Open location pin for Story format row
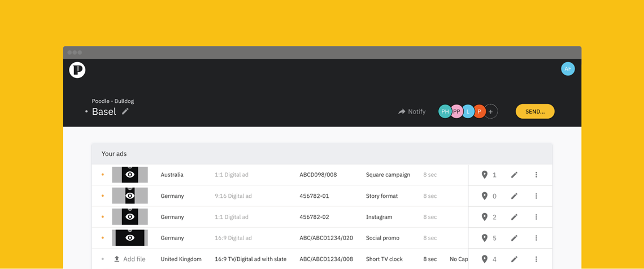 (485, 196)
